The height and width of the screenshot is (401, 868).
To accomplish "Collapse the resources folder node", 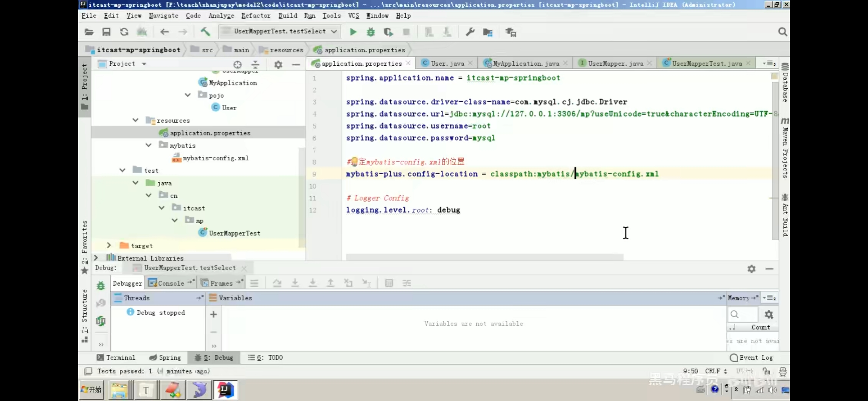I will (x=135, y=120).
